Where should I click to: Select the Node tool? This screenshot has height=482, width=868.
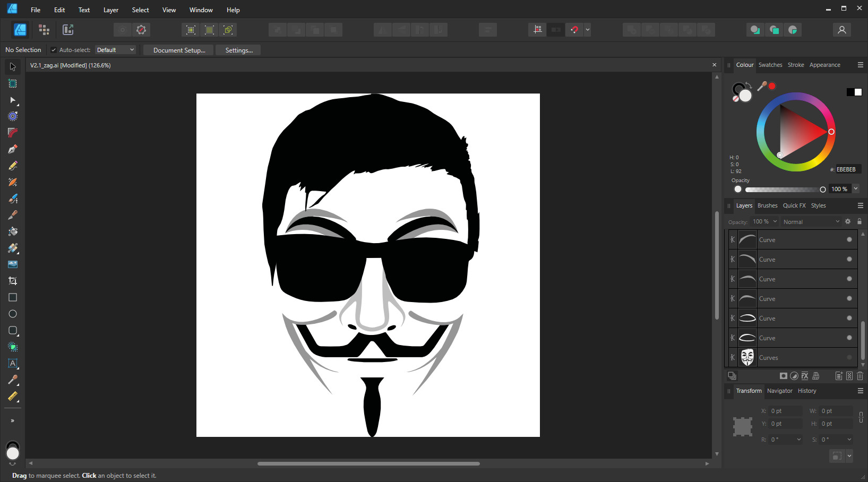(x=13, y=100)
